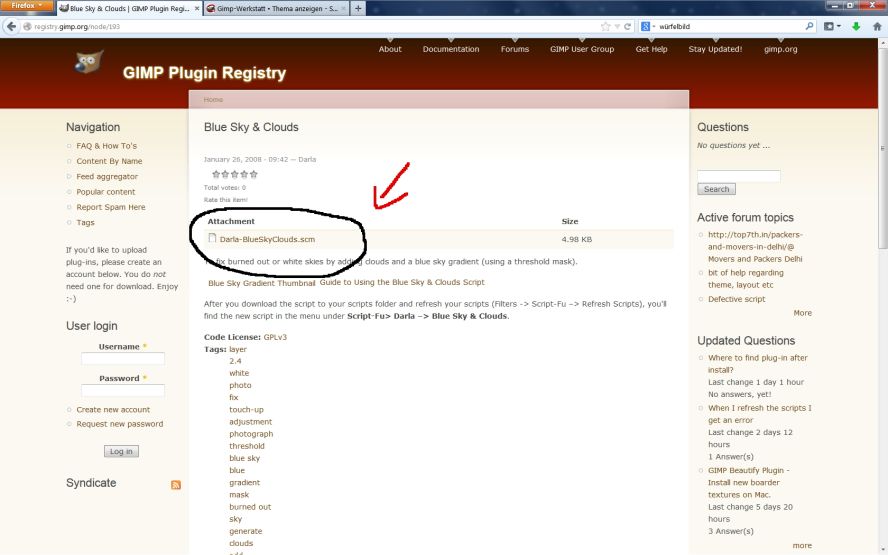Click the Search button under Questions

pyautogui.click(x=716, y=189)
